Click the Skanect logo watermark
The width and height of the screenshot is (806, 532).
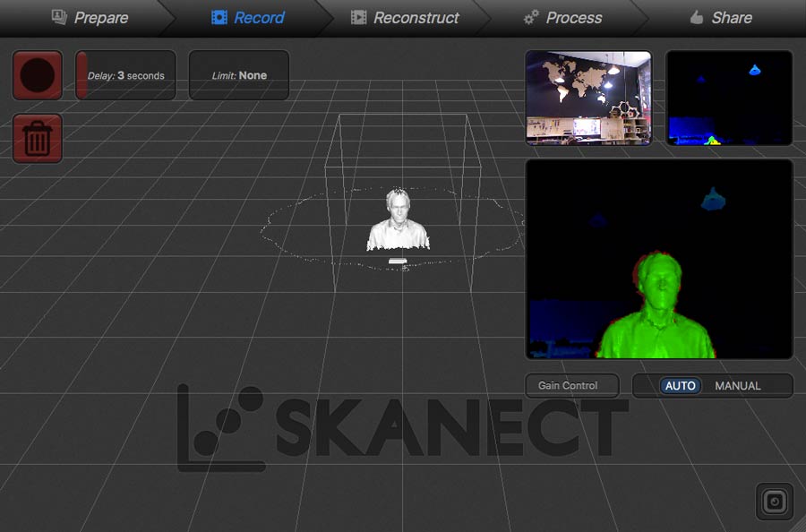click(x=401, y=427)
